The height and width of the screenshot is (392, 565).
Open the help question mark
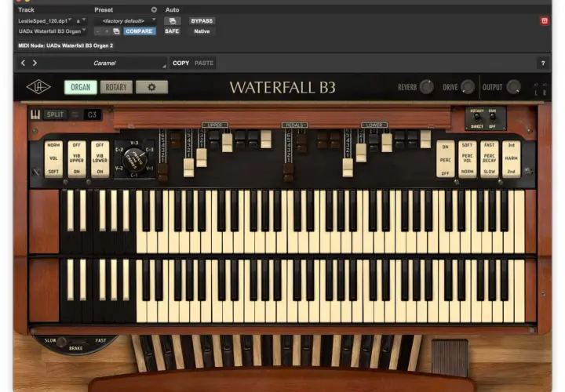[543, 64]
